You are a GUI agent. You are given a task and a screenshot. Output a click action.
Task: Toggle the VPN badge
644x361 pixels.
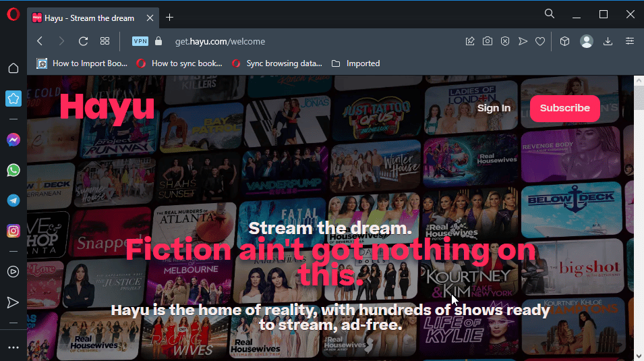pos(140,41)
